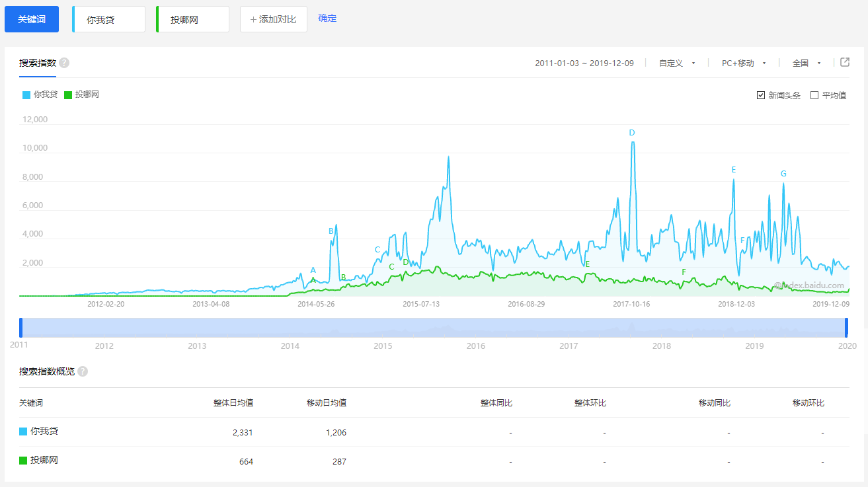Click the green news marker F

click(684, 272)
